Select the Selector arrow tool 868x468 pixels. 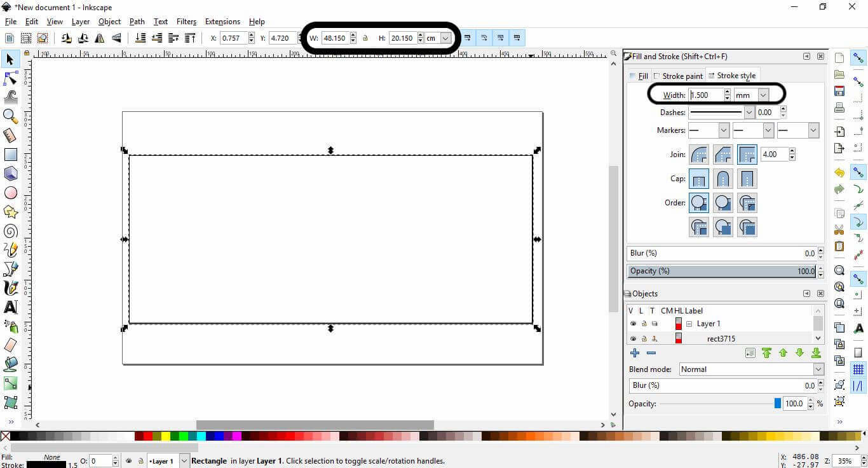point(10,59)
